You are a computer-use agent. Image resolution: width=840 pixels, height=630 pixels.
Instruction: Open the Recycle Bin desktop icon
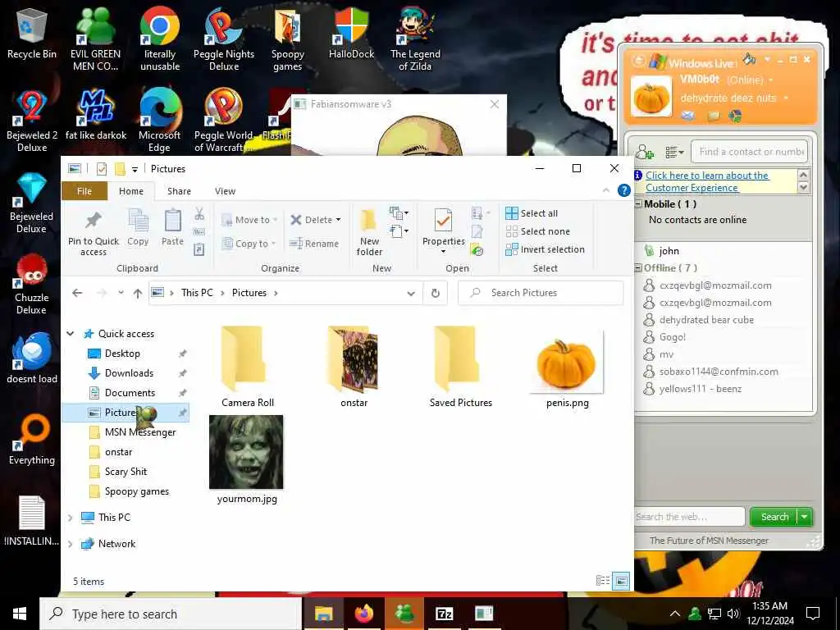(32, 33)
